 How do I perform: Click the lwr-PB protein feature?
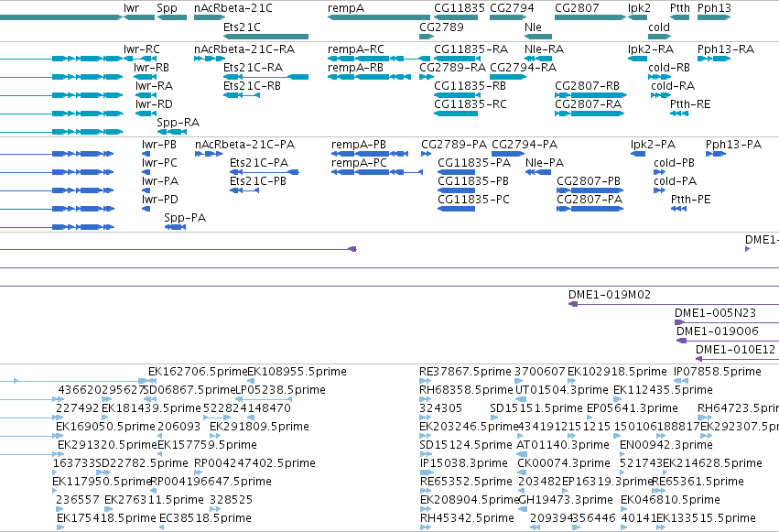click(x=146, y=154)
